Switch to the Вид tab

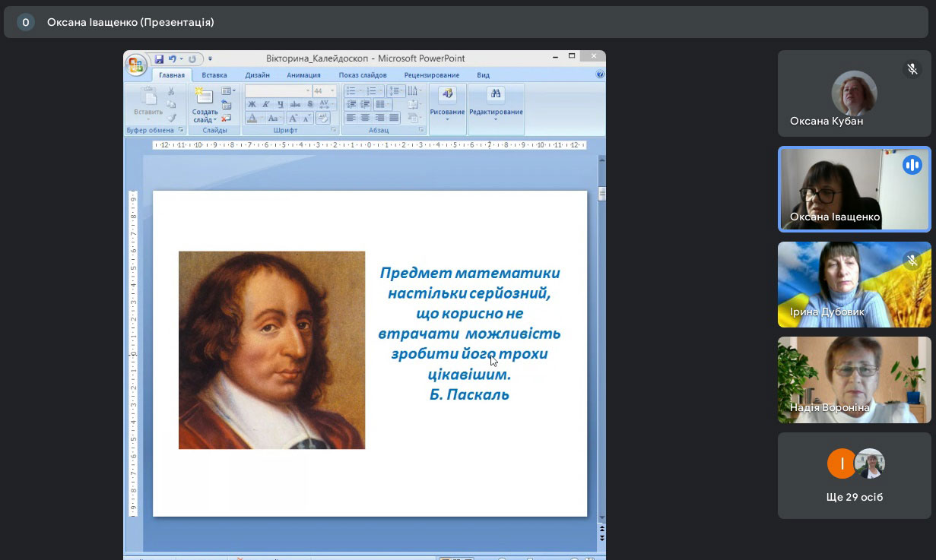point(483,75)
